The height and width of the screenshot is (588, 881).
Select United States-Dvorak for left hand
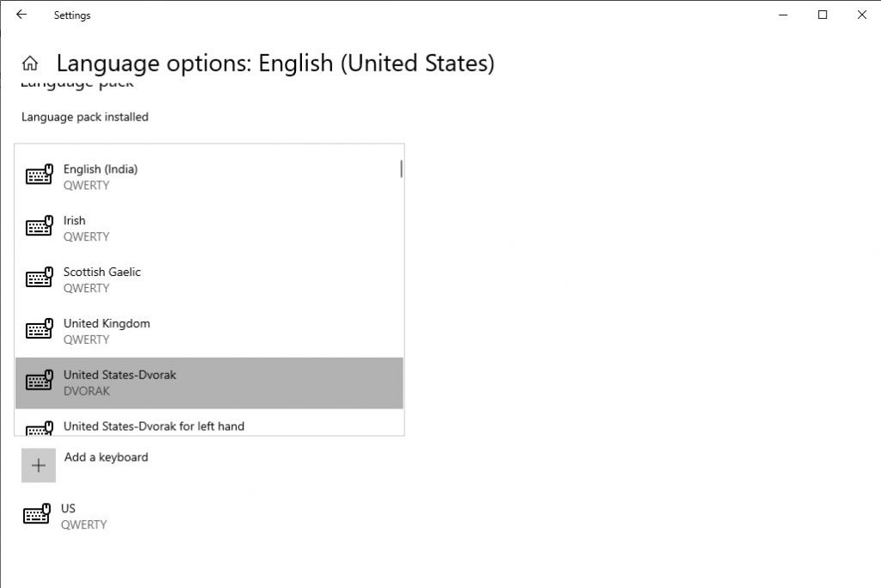[x=206, y=426]
